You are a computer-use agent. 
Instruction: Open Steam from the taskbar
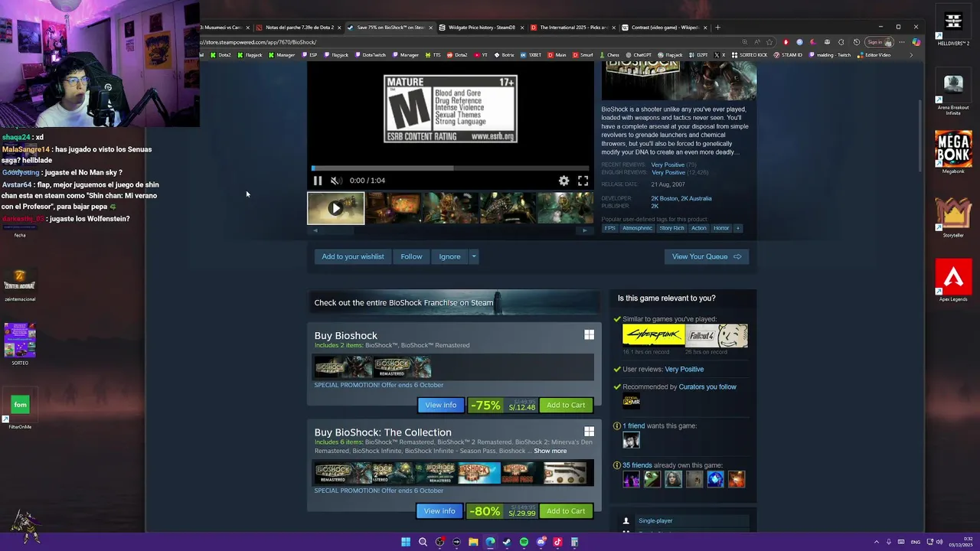[507, 542]
